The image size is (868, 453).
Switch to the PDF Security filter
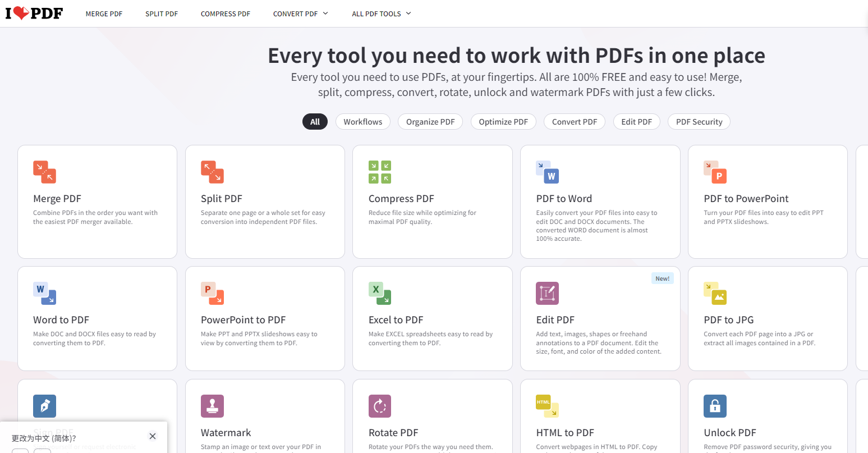tap(699, 122)
